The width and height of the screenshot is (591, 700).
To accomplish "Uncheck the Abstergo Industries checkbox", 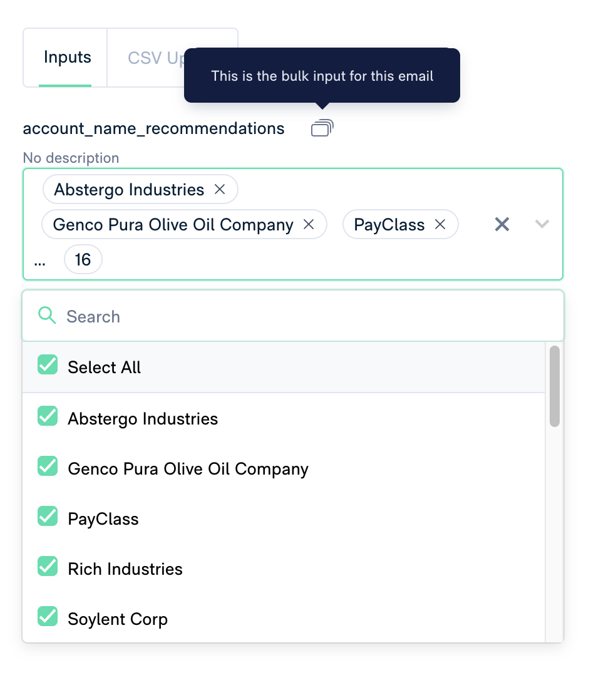I will tap(48, 416).
